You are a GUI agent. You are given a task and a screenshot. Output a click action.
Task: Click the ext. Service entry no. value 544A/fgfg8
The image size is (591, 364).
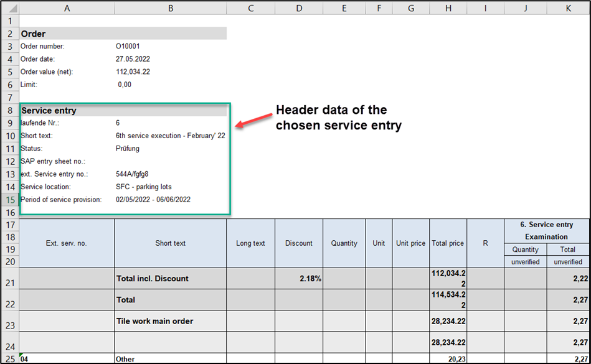pyautogui.click(x=132, y=174)
